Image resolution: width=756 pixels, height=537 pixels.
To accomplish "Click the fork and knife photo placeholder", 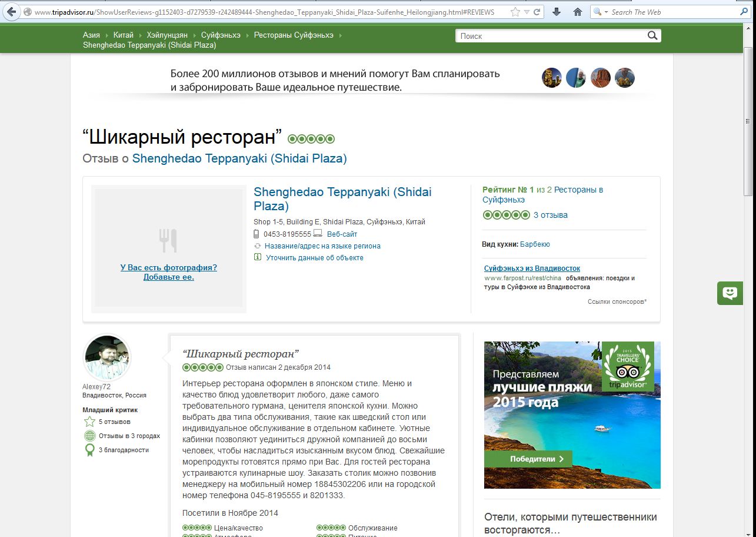I will 168,240.
